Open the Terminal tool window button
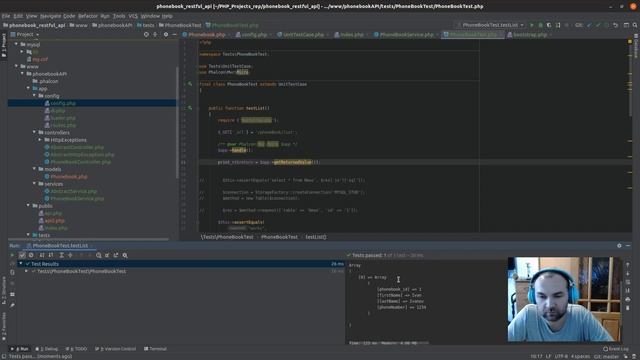This screenshot has height=360, width=640. pos(155,349)
